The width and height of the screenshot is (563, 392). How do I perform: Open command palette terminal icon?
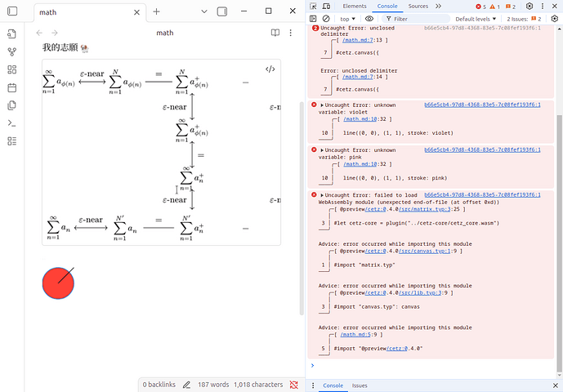click(x=11, y=123)
